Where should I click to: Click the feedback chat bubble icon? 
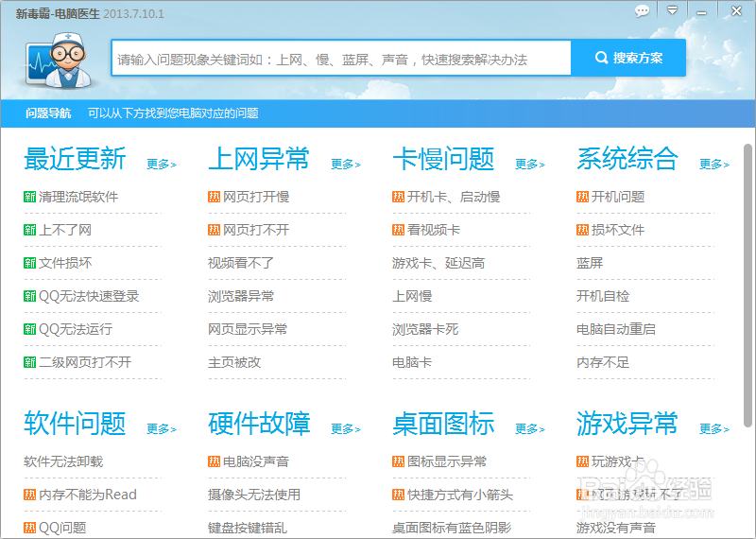(642, 11)
